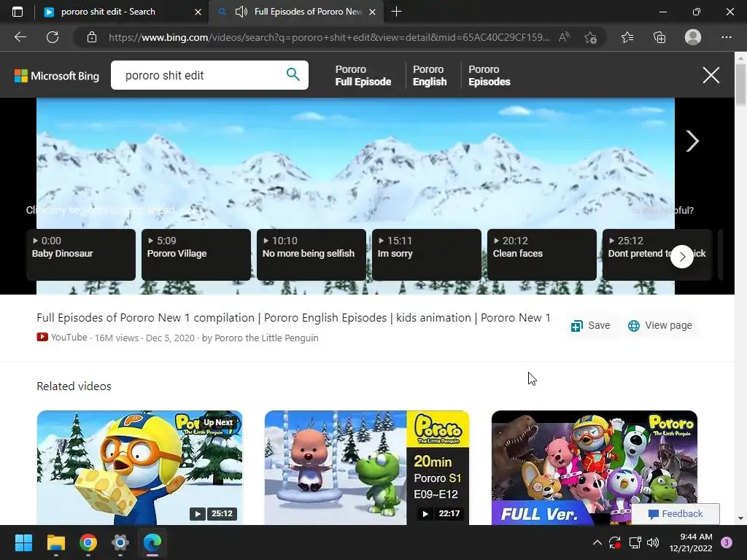The image size is (747, 560).
Task: Click the page vertical scrollbar thumb
Action: (x=740, y=84)
